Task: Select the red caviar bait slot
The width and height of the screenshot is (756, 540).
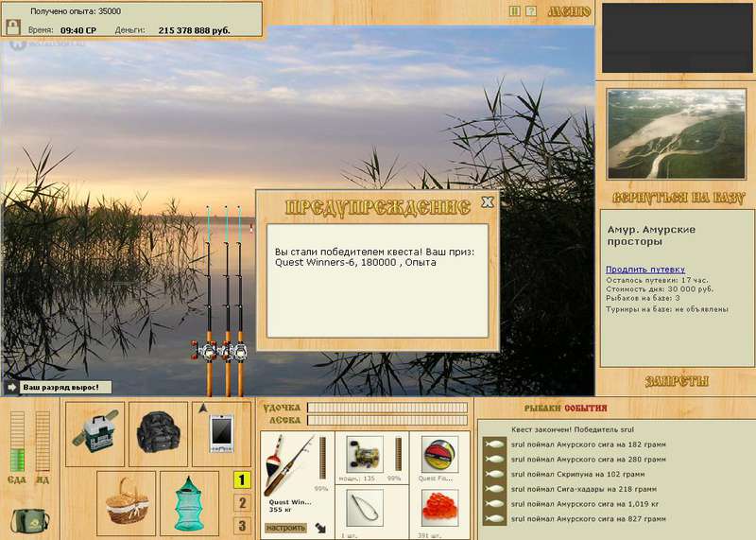Action: coord(439,508)
